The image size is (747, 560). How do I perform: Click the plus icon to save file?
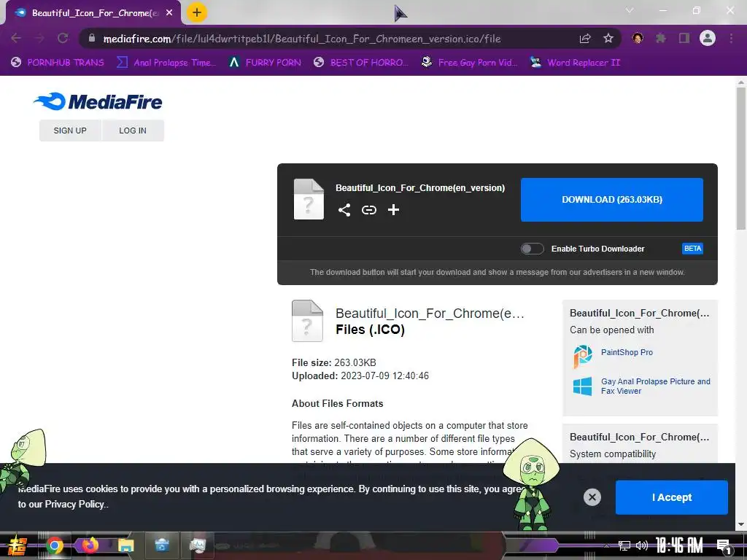[393, 210]
